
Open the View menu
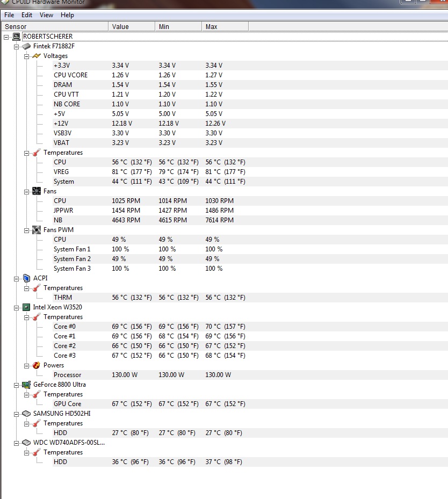(x=46, y=15)
